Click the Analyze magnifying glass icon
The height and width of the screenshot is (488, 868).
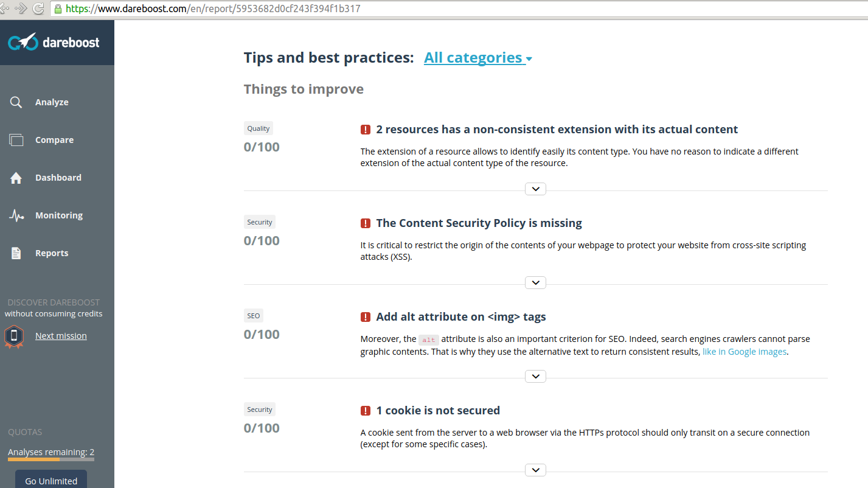click(16, 102)
